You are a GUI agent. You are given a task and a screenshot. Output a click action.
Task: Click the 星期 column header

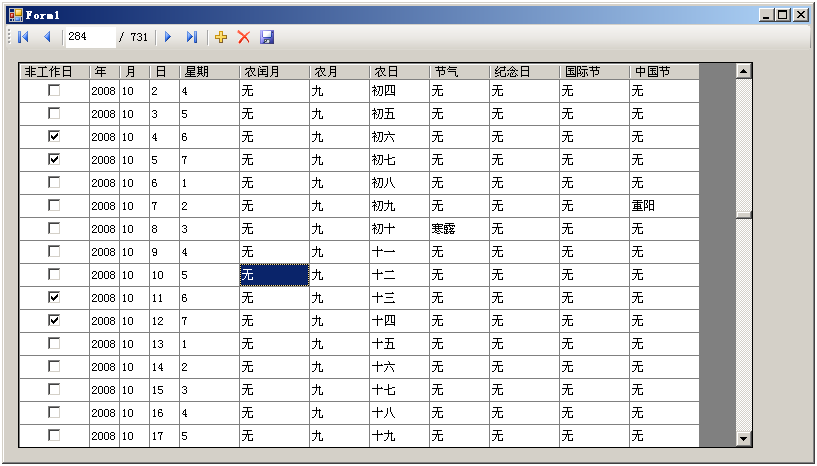click(209, 72)
